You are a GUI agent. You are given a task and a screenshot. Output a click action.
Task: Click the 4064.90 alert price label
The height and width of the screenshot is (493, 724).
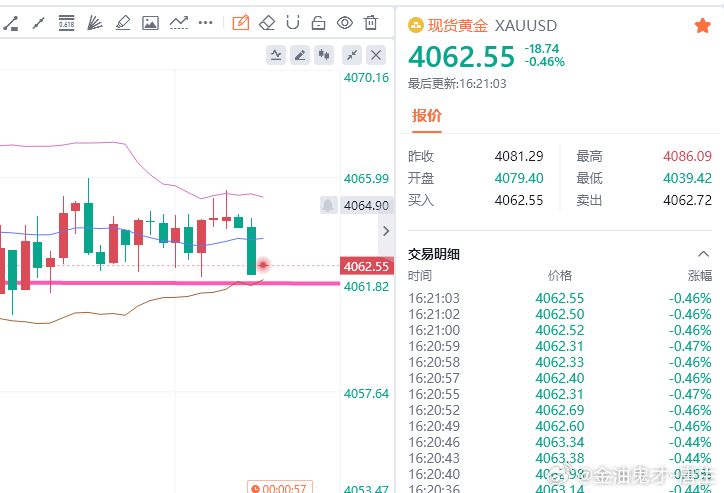pos(367,205)
